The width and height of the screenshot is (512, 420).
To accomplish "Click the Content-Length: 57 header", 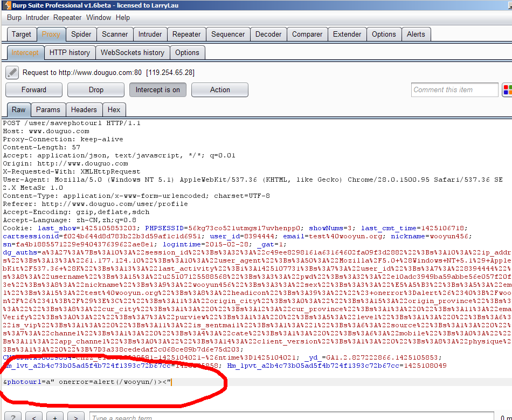I will pyautogui.click(x=41, y=147).
